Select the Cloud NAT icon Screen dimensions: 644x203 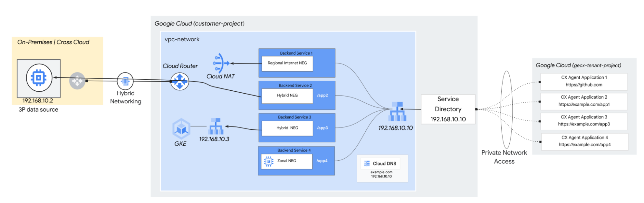[x=221, y=63]
